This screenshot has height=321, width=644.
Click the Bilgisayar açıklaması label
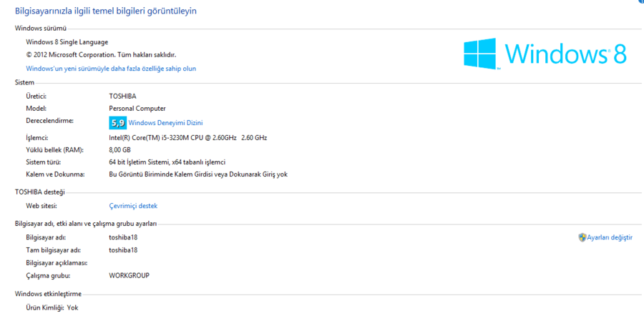[x=57, y=262]
